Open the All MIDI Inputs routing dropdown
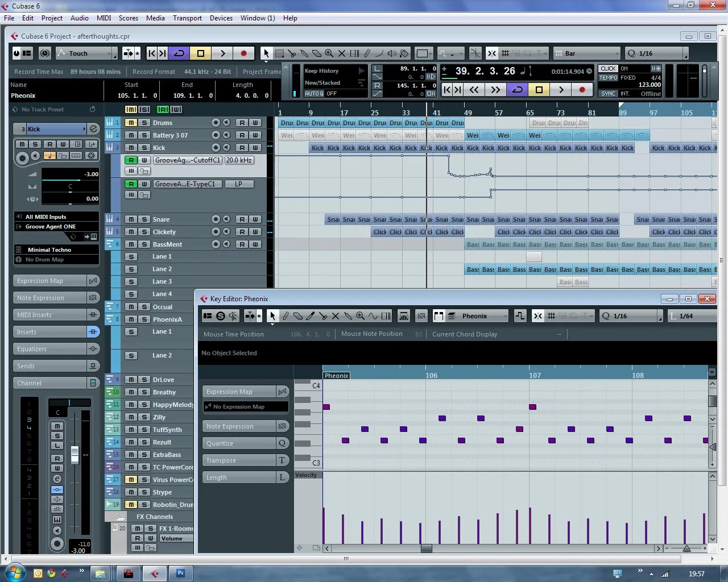This screenshot has width=728, height=582. [x=56, y=217]
